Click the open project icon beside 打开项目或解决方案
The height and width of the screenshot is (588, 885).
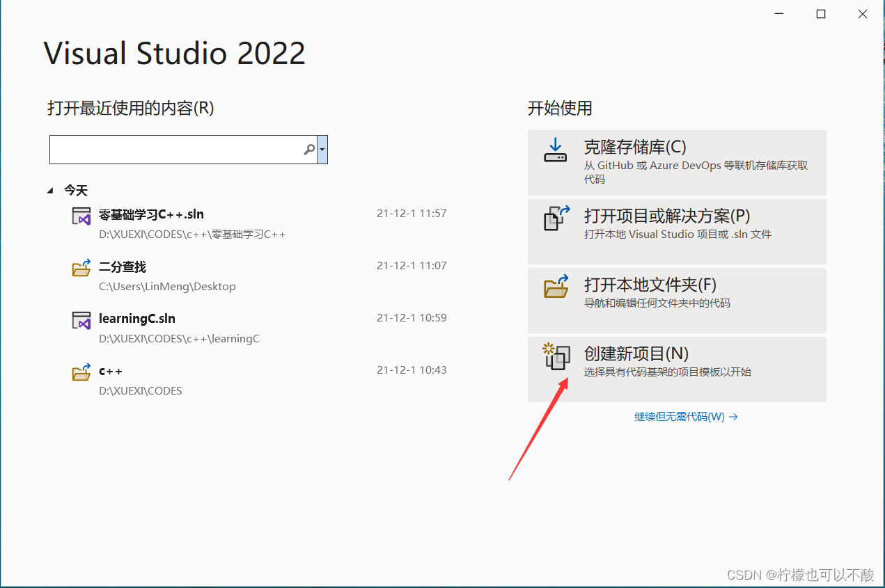(555, 218)
